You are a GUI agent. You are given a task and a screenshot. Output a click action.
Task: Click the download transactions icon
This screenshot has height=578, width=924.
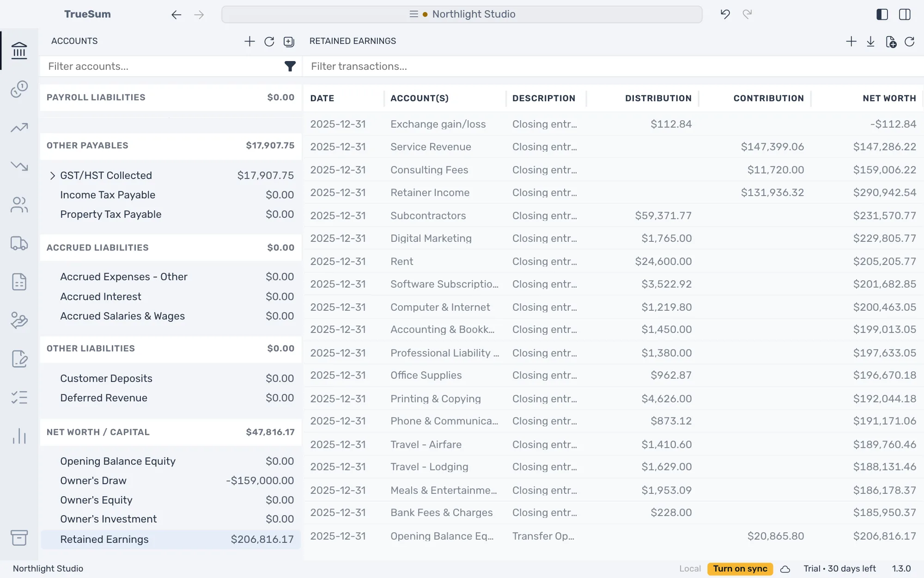(x=870, y=42)
